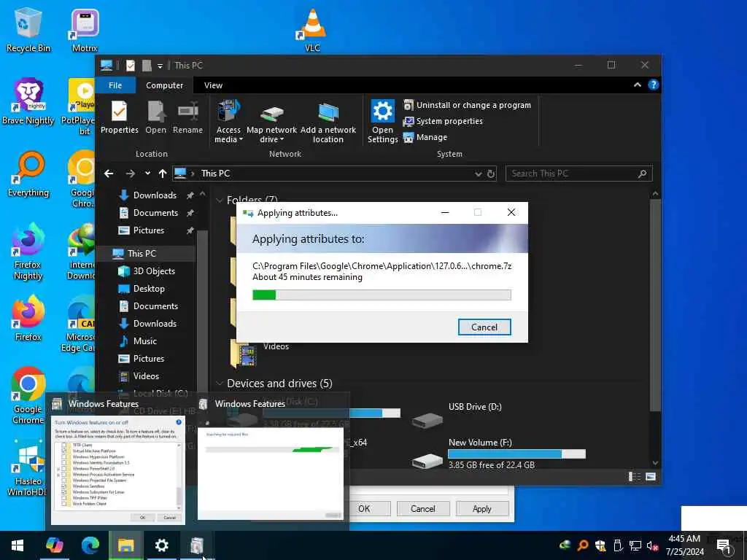
Task: Click Manage in the System group
Action: (x=425, y=137)
